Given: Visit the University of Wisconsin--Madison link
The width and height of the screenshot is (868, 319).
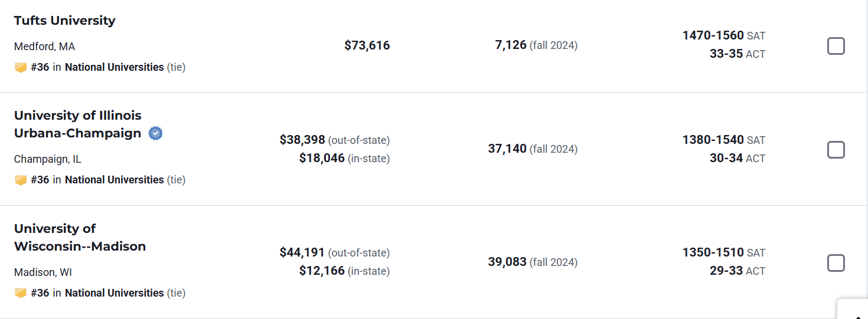Looking at the screenshot, I should 80,238.
